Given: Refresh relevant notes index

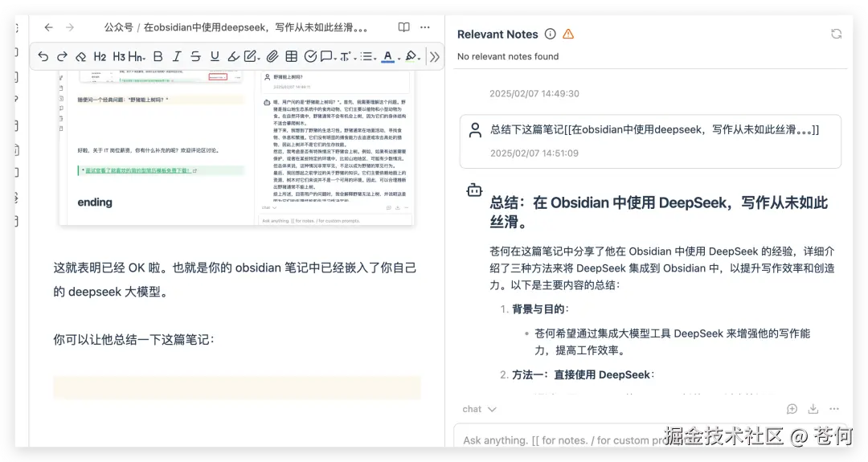Looking at the screenshot, I should click(837, 34).
